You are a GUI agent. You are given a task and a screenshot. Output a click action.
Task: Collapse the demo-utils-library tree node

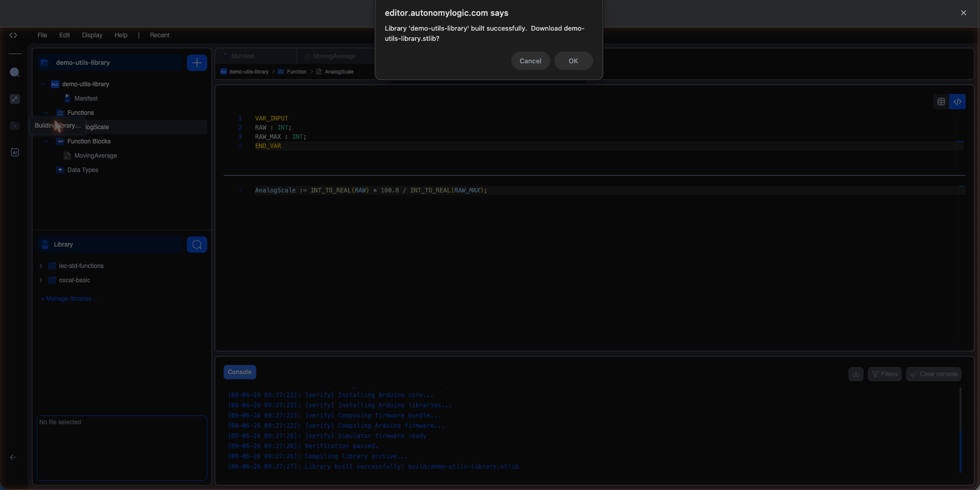pos(43,84)
